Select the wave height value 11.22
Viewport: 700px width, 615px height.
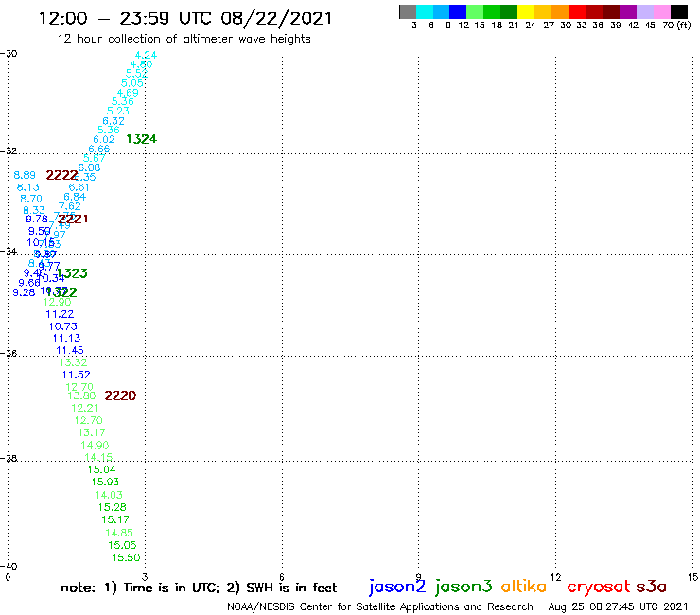point(60,314)
